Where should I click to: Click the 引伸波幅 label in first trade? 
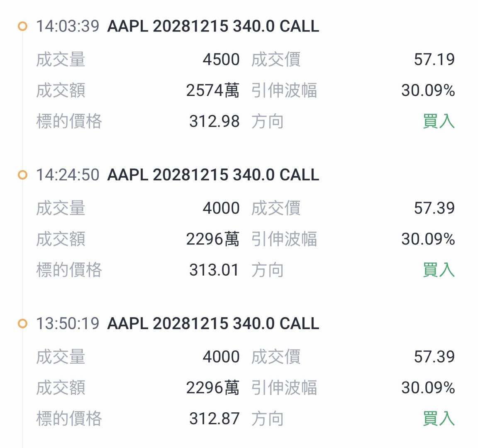coord(284,90)
